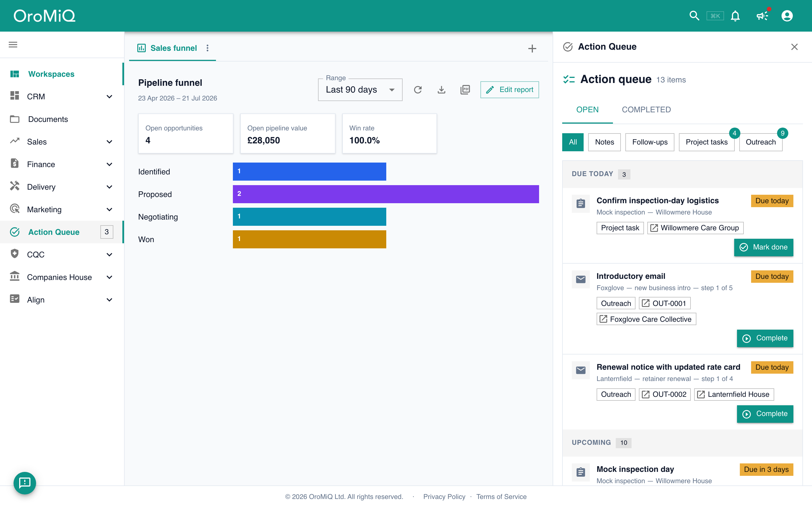This screenshot has height=508, width=812.
Task: Click the envelope icon for Introductory email
Action: [581, 279]
